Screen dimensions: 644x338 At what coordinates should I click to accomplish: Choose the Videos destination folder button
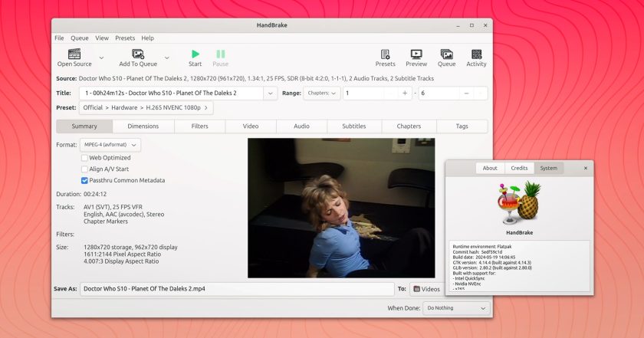click(x=427, y=289)
